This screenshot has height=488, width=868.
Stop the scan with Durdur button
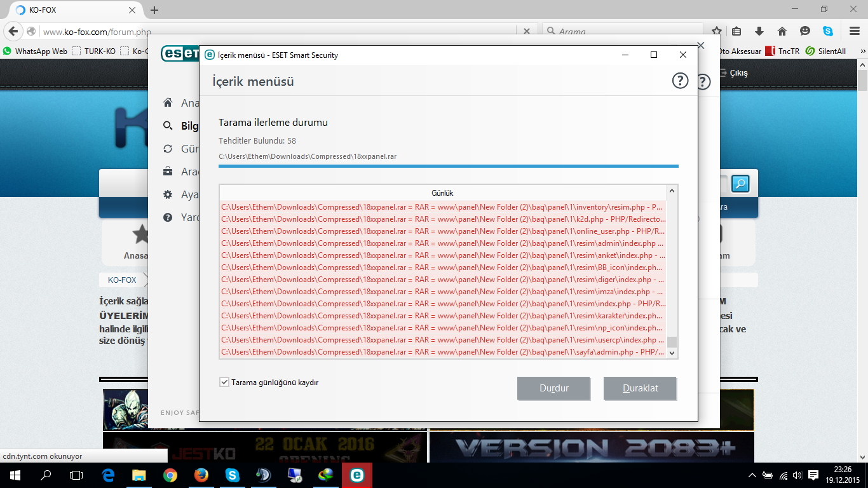point(553,388)
